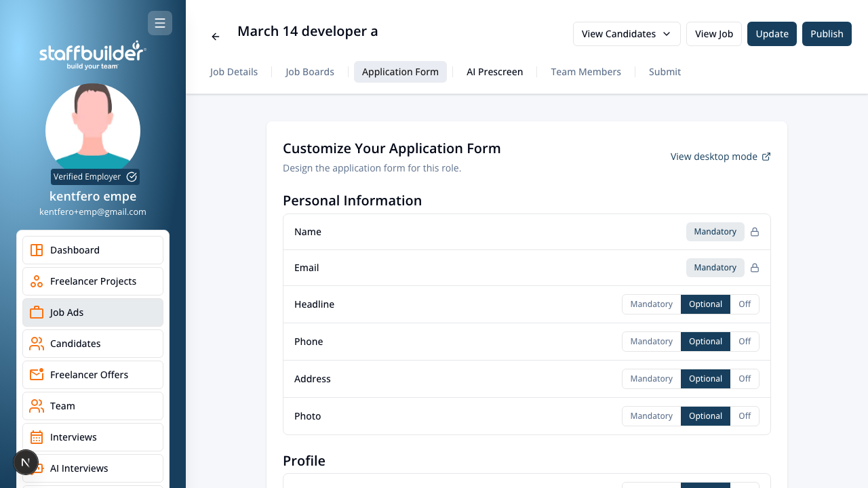This screenshot has height=488, width=868.
Task: Click the username kentfero empe
Action: click(x=93, y=197)
